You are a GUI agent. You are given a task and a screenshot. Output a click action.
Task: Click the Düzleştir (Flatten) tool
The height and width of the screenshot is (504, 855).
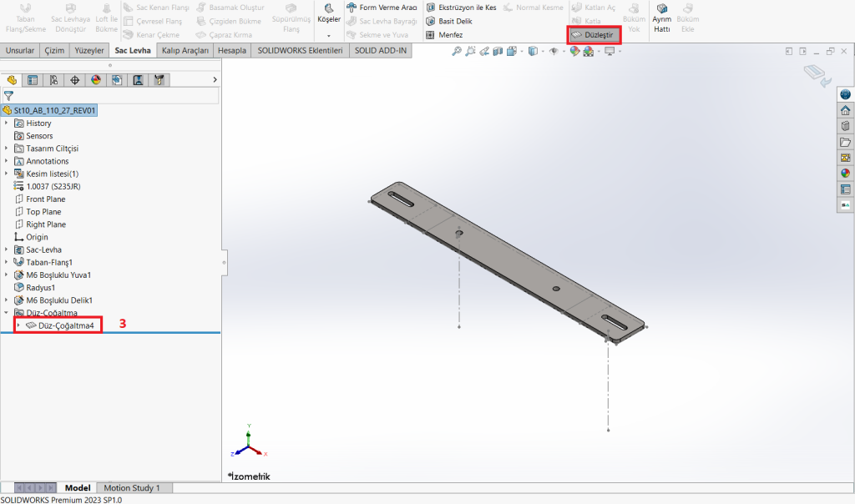click(594, 35)
